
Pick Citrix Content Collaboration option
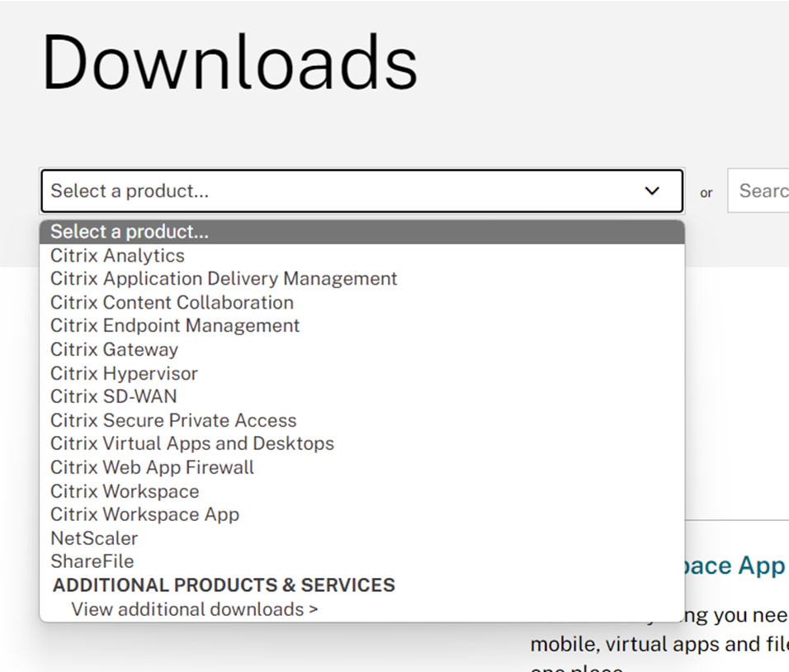361,302
